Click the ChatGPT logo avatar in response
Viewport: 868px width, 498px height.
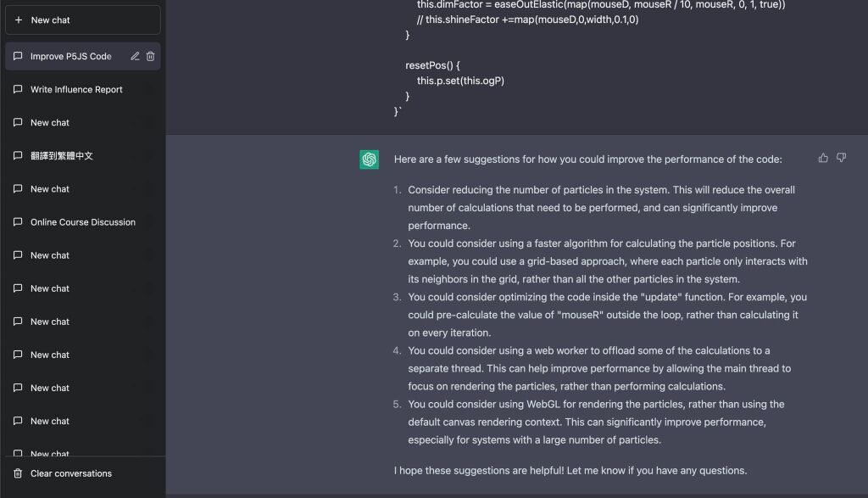370,159
